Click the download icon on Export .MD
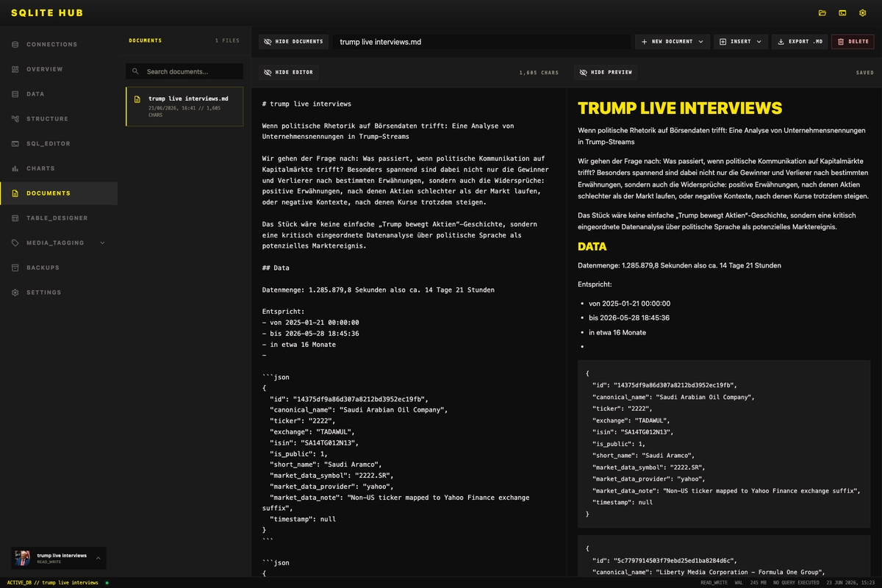882x588 pixels. pyautogui.click(x=781, y=42)
